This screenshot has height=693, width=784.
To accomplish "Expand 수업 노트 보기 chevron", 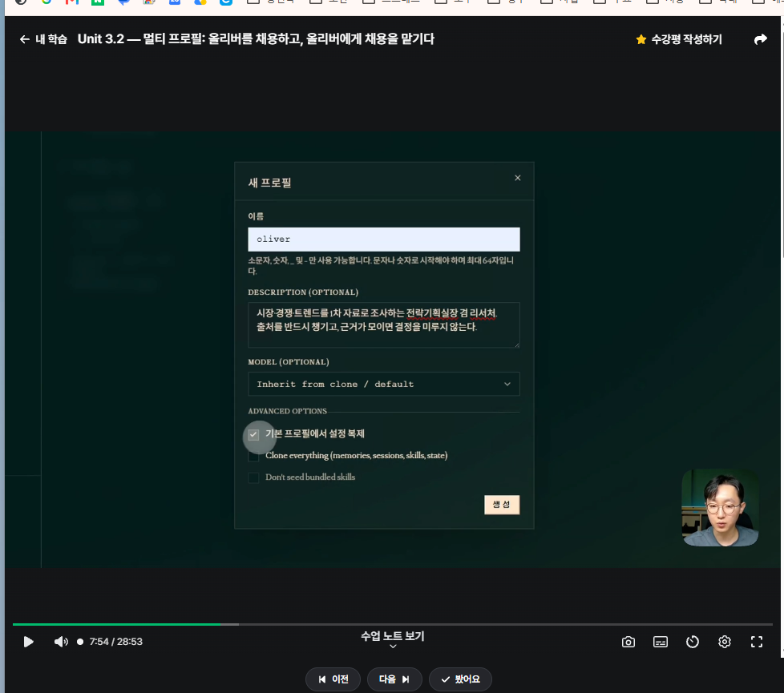I will coord(393,647).
